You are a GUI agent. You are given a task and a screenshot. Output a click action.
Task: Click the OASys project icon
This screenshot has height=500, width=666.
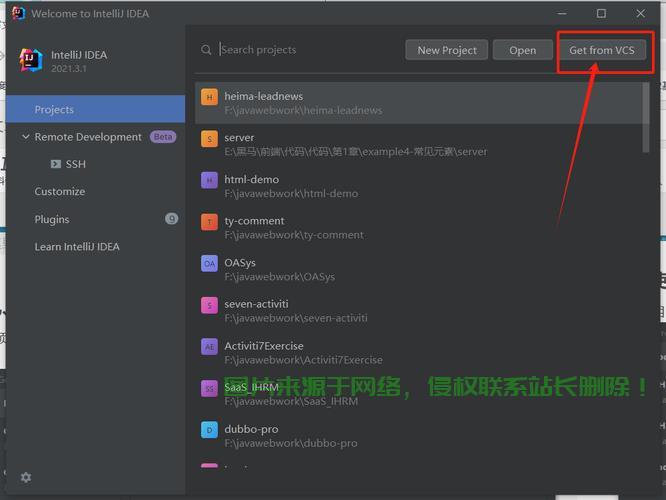pos(209,264)
